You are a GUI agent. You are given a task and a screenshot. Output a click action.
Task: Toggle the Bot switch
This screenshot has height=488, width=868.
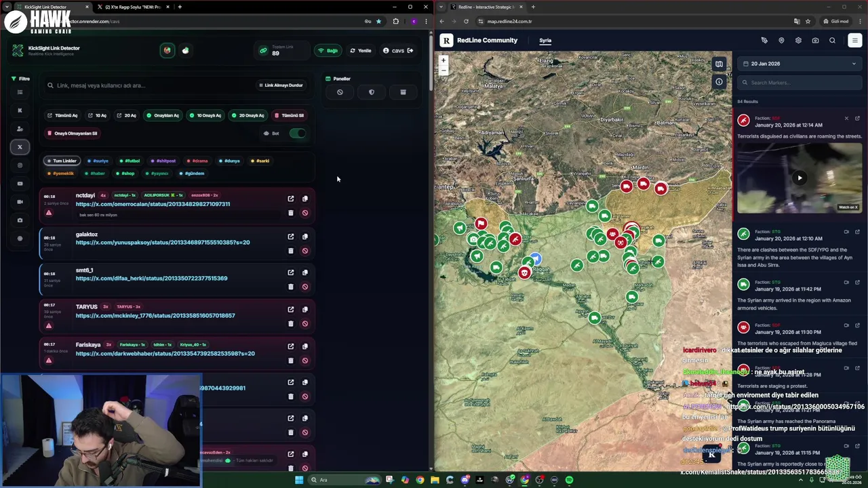point(297,133)
